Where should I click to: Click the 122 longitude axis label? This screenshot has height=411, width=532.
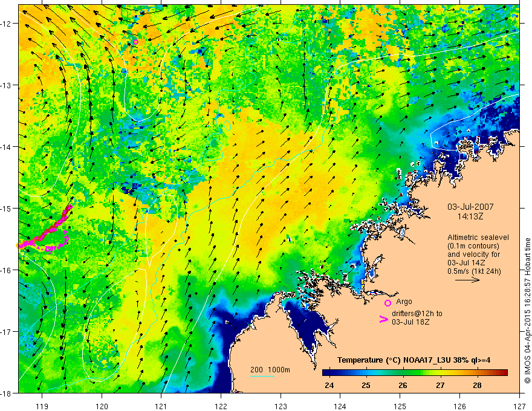(221, 406)
